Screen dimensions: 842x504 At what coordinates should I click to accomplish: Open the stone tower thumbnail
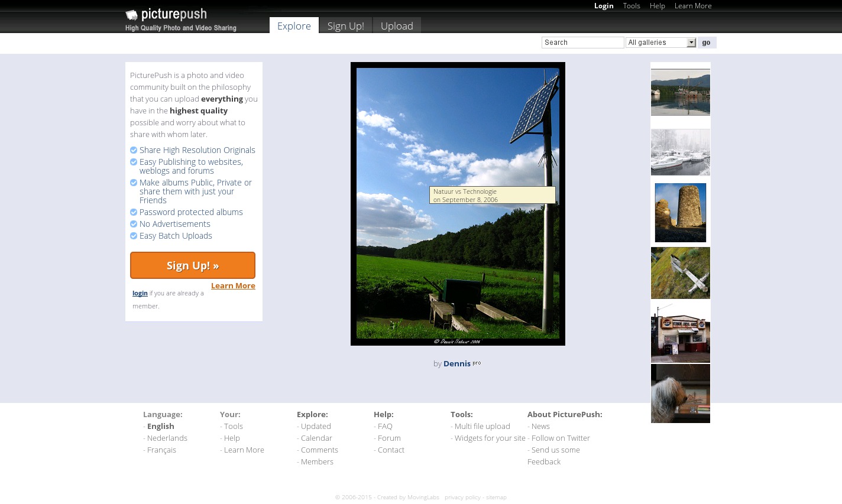click(x=680, y=213)
